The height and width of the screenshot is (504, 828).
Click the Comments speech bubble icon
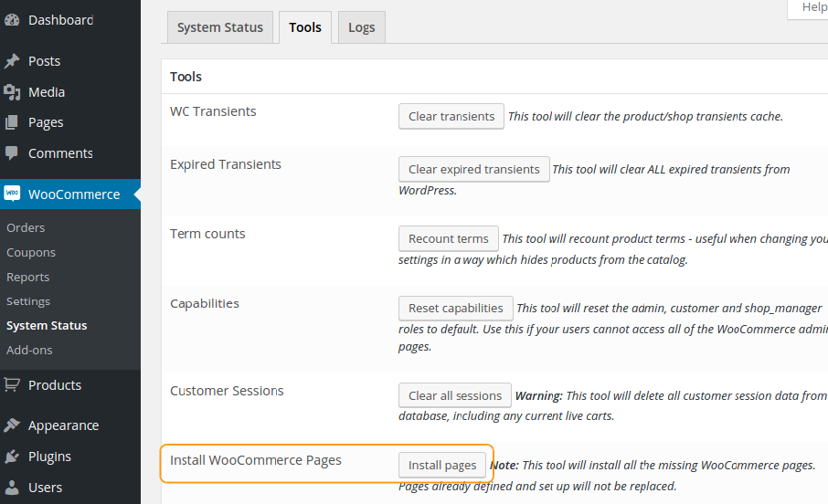(12, 153)
